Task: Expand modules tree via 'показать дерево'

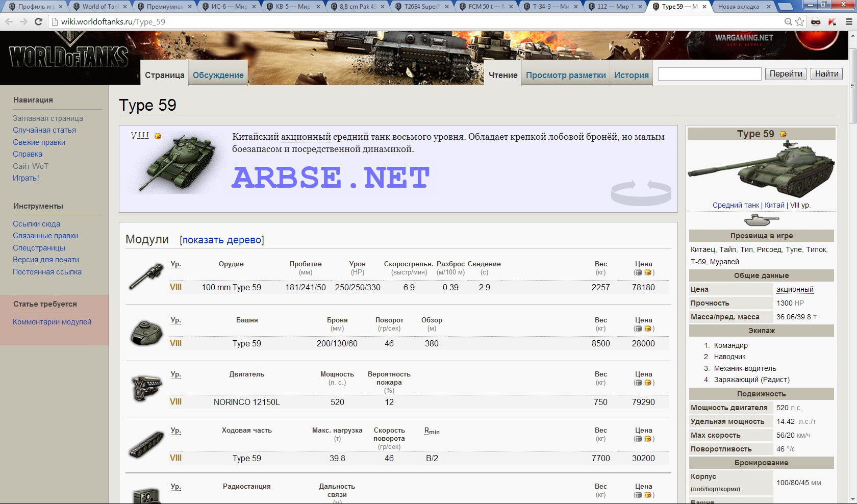Action: pos(222,240)
